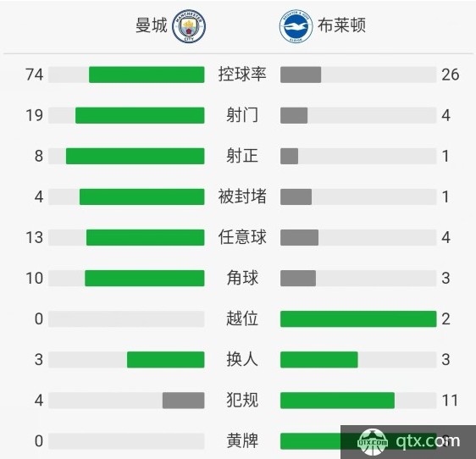
Task: Select the 控球率 stat label
Action: point(242,75)
